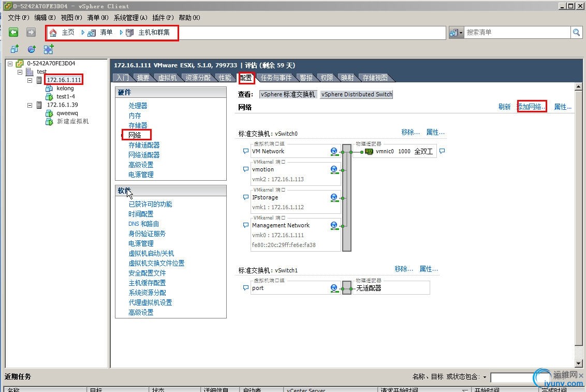Click the VM icon beside kelong
586x392 pixels.
(49, 89)
